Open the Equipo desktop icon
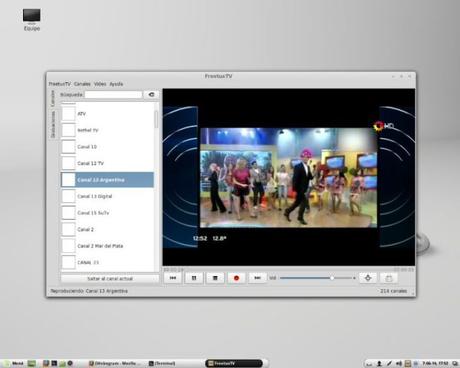This screenshot has height=368, width=460. coord(32,20)
